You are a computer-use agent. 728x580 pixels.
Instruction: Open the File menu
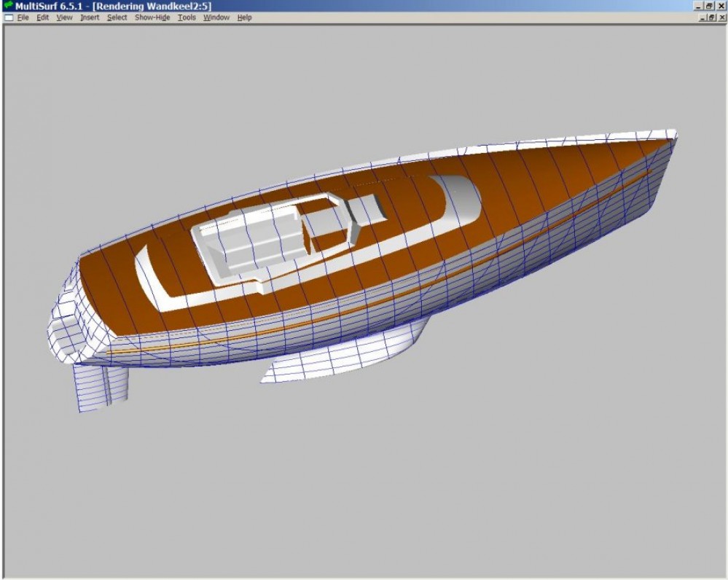click(x=23, y=17)
